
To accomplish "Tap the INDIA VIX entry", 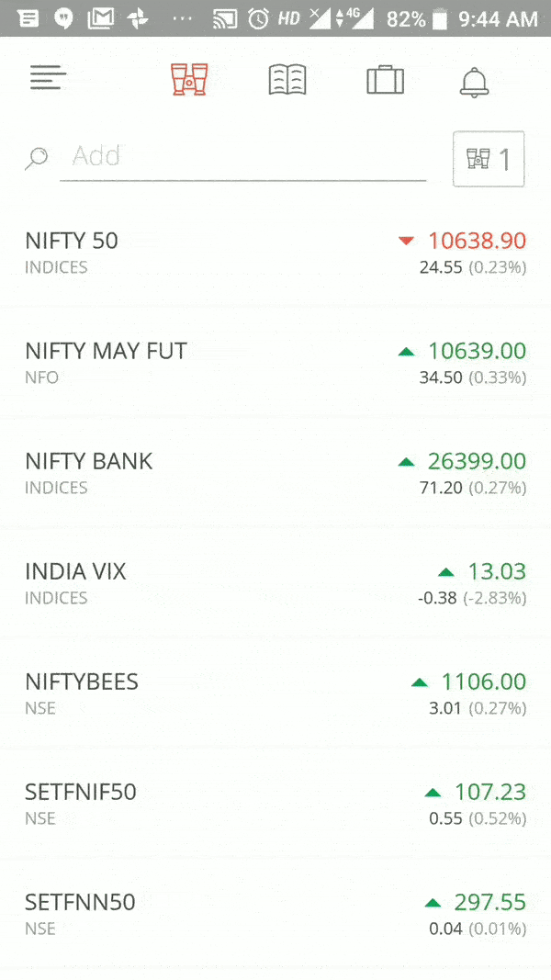I will coord(75,572).
